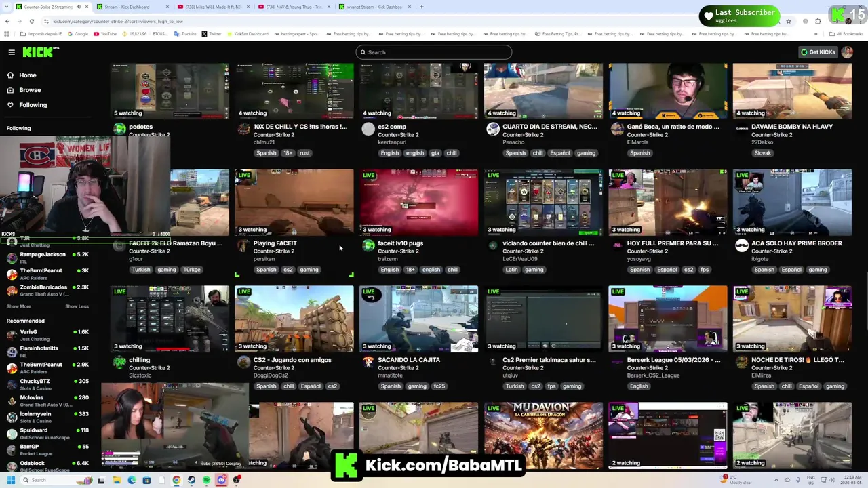This screenshot has width=868, height=488.
Task: Click VarisG's avatar in the Recommended list
Action: tap(12, 335)
